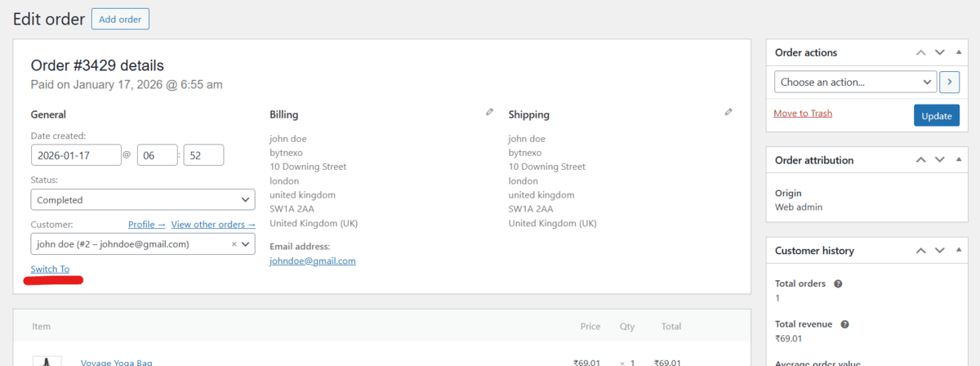Clear the selected customer with x icon
This screenshot has width=980, height=366.
[x=234, y=244]
